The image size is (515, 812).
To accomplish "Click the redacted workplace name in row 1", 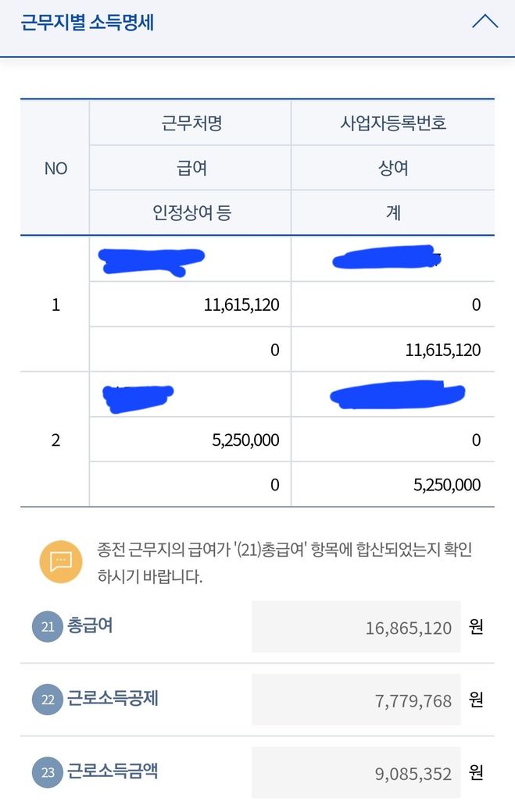I will (x=152, y=260).
